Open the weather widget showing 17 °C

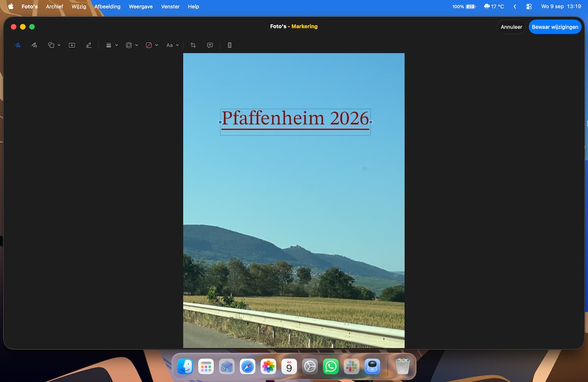click(493, 6)
